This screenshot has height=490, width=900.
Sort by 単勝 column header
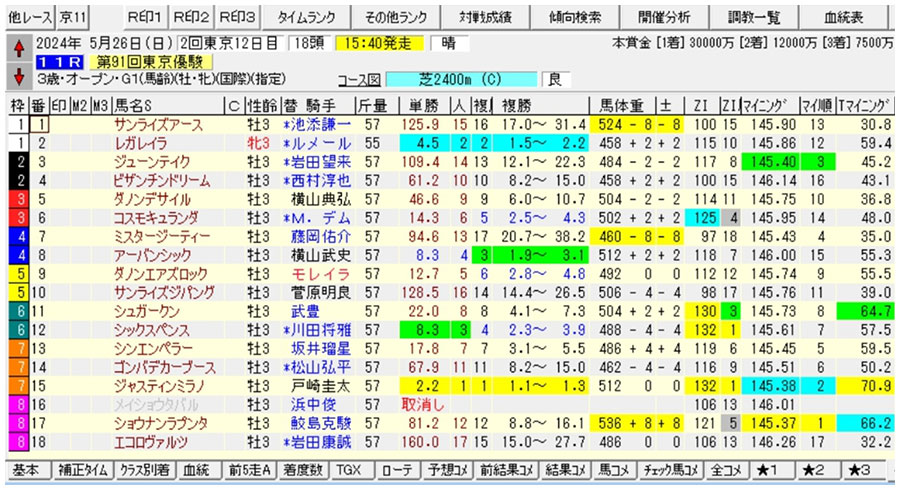coord(423,106)
